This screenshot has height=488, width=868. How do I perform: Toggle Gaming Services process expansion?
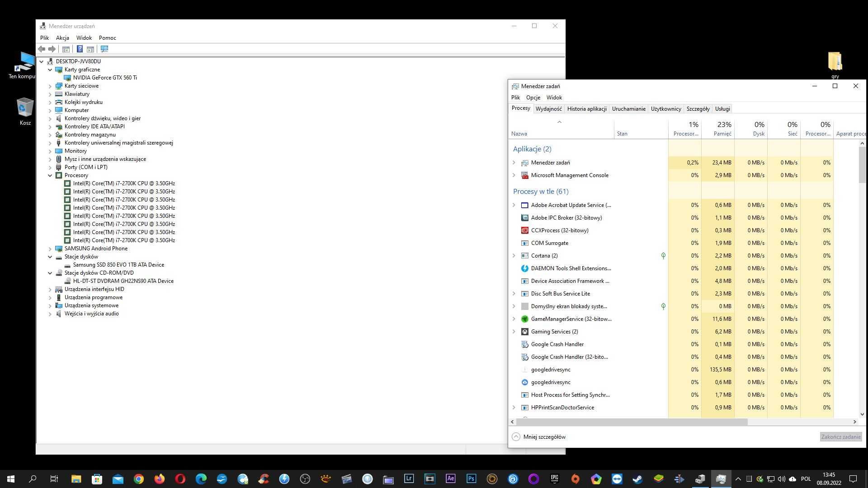point(514,331)
